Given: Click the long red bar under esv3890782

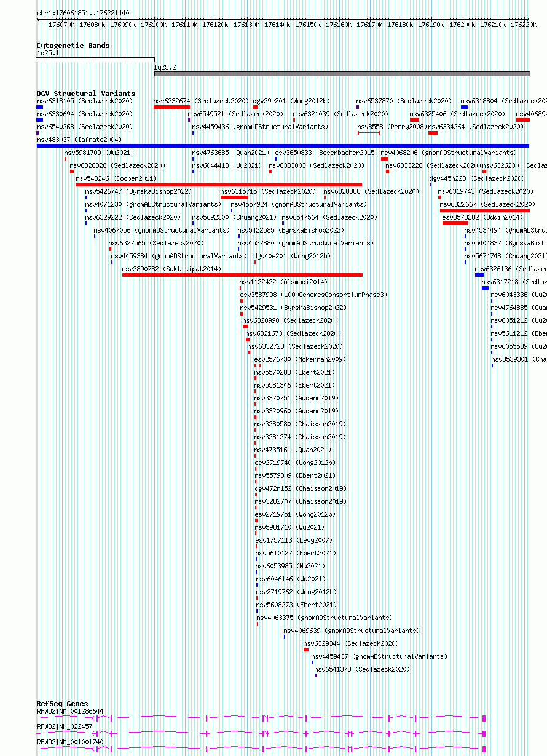Looking at the screenshot, I should (x=242, y=275).
